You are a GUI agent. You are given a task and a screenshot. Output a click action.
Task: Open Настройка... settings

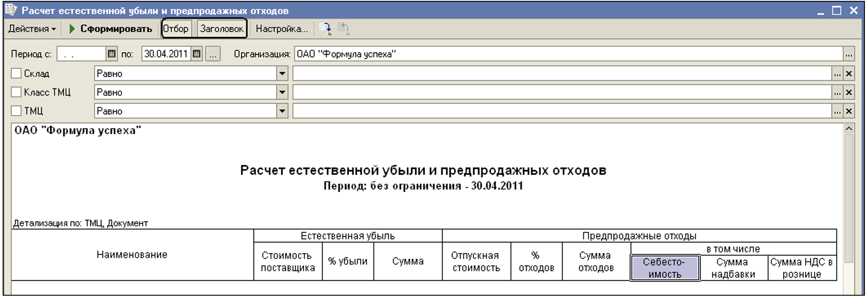point(282,29)
